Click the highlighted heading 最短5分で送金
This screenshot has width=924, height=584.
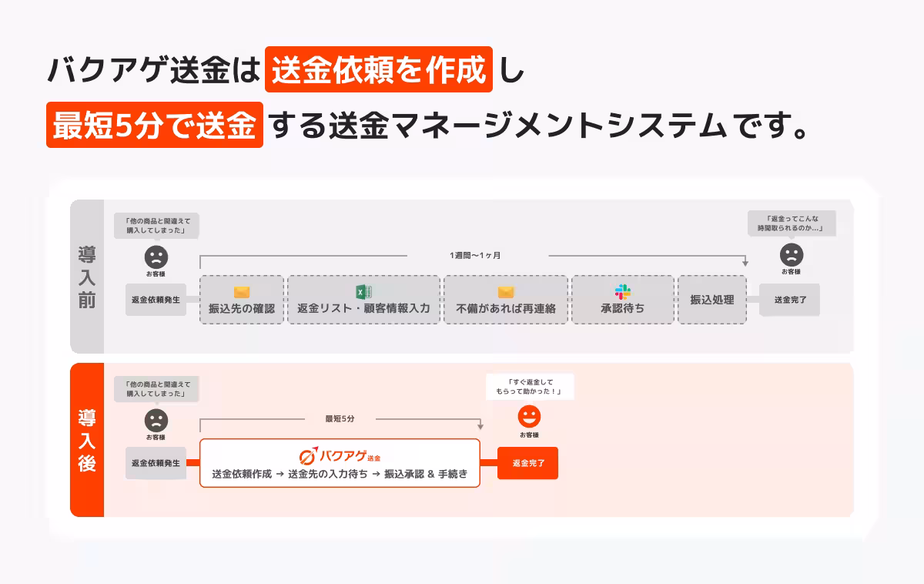click(155, 124)
